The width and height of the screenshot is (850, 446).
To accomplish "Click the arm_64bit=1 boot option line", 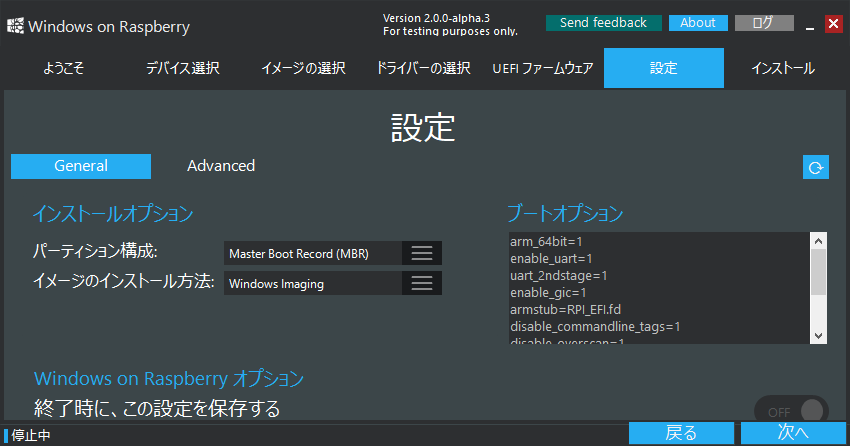I will coord(546,242).
